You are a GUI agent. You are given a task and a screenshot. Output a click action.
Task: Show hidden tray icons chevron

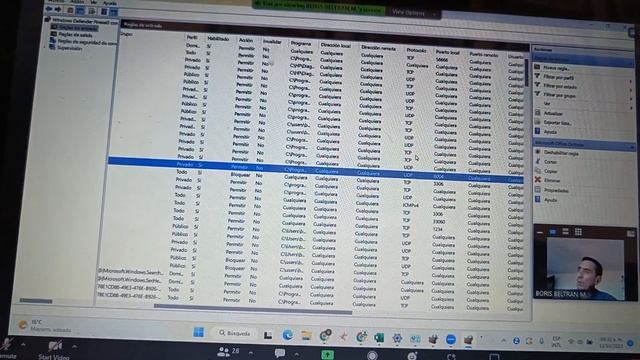pyautogui.click(x=504, y=340)
